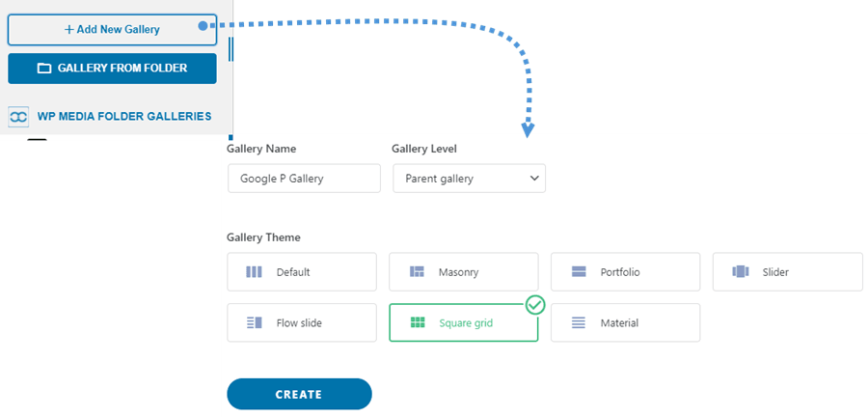Click the Flow slide theme icon
The height and width of the screenshot is (417, 868).
point(254,322)
